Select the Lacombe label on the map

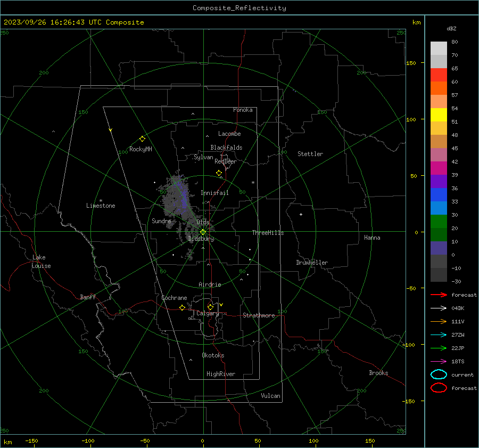tap(229, 134)
